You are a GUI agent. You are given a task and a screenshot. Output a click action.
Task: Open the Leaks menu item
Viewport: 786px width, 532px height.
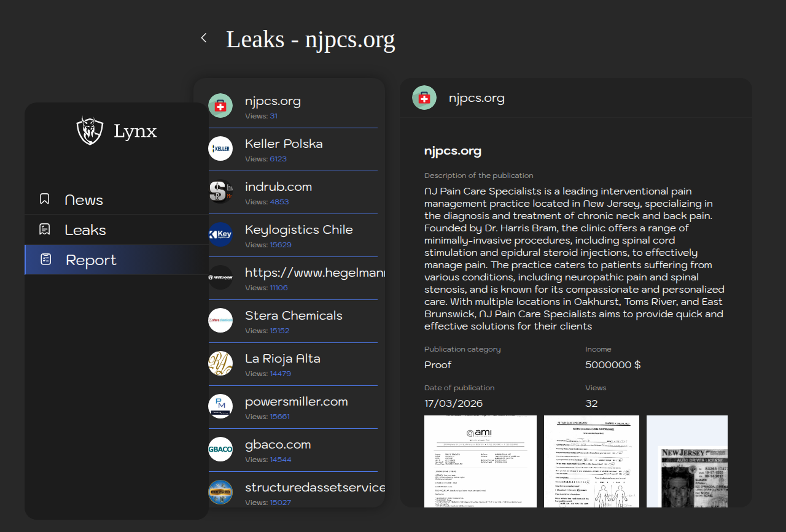(85, 230)
